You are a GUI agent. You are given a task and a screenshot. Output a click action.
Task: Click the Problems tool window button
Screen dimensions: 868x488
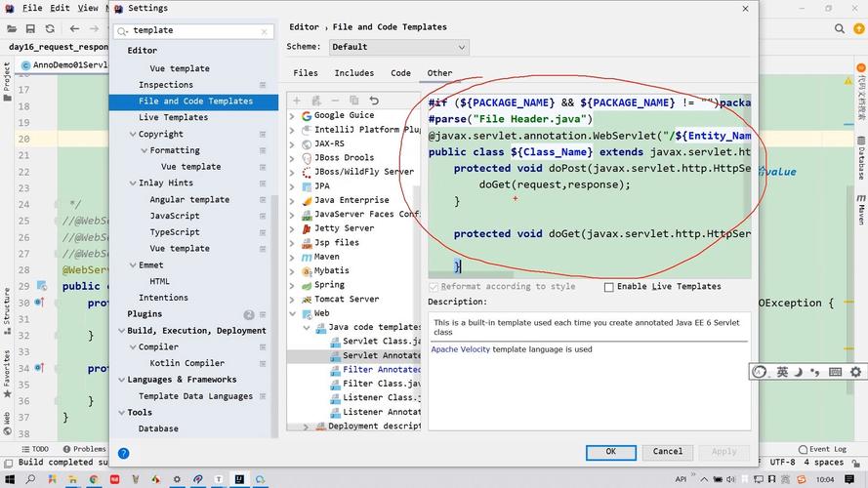coord(84,449)
